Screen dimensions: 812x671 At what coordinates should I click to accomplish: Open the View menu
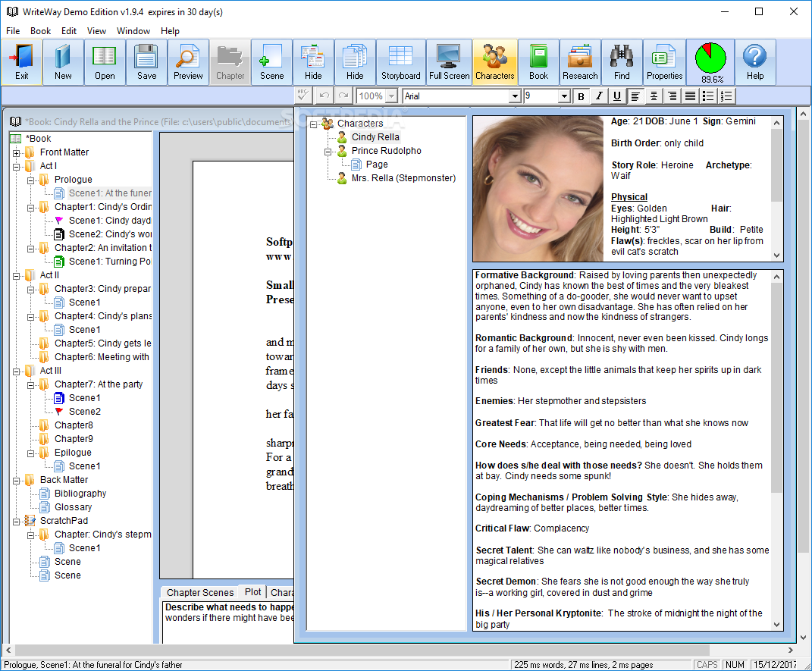click(96, 31)
